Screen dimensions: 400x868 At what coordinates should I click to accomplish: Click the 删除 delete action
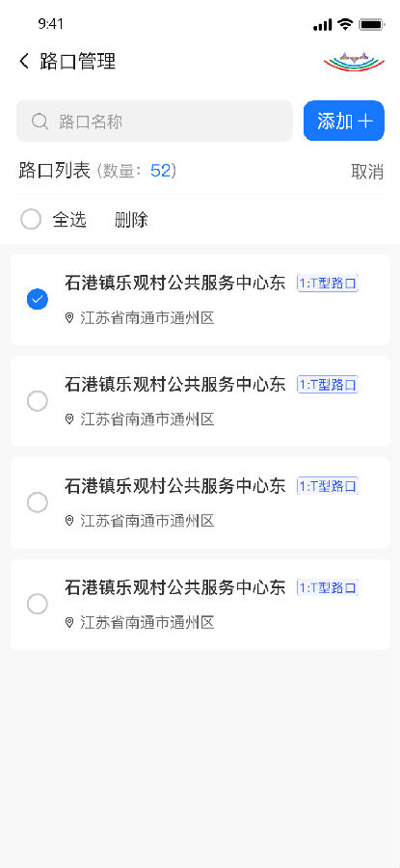(131, 220)
